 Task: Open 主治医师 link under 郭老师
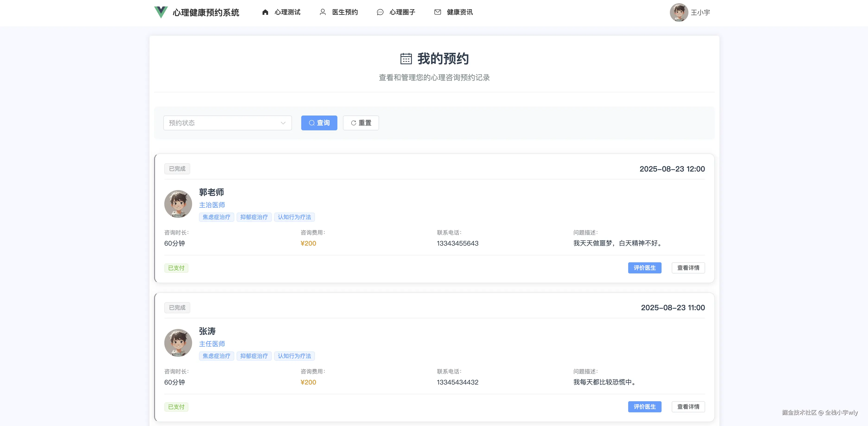tap(212, 204)
